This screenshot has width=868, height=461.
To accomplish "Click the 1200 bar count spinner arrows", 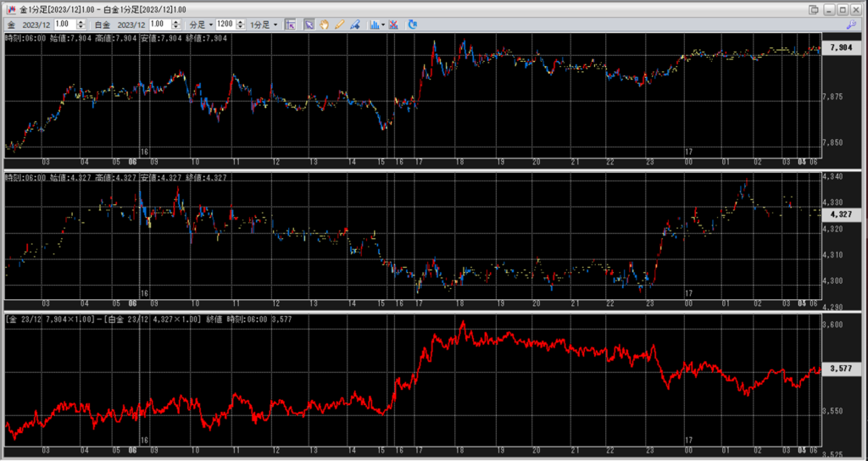I will pyautogui.click(x=240, y=25).
